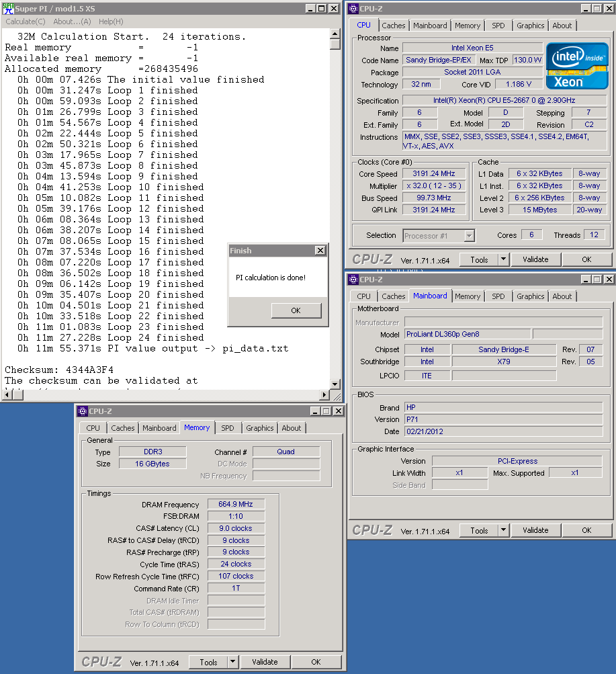Viewport: 616px width, 674px height.
Task: Click the DRAM Frequency 664.9 MHz value
Action: 236,504
